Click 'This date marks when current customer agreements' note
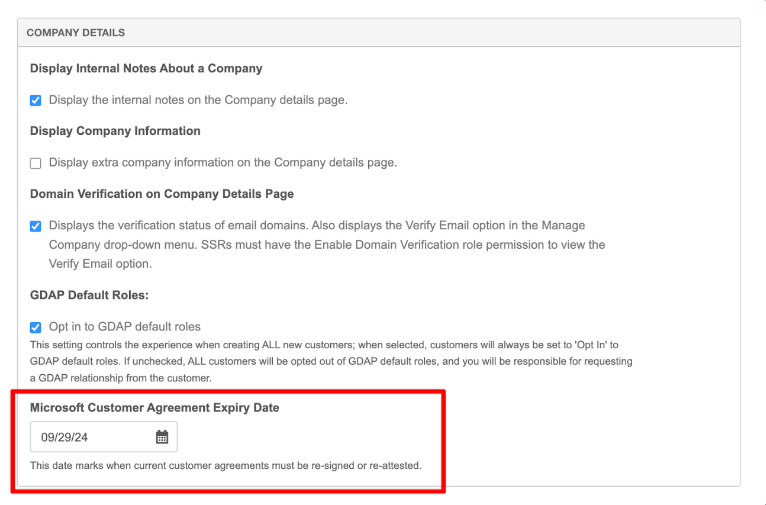Image resolution: width=766 pixels, height=505 pixels. (x=225, y=466)
